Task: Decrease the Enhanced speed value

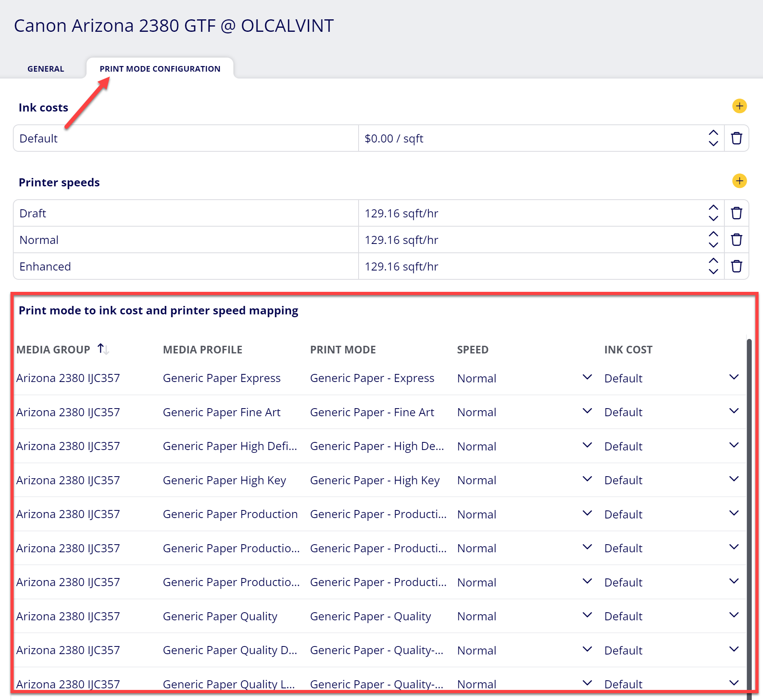Action: click(713, 271)
